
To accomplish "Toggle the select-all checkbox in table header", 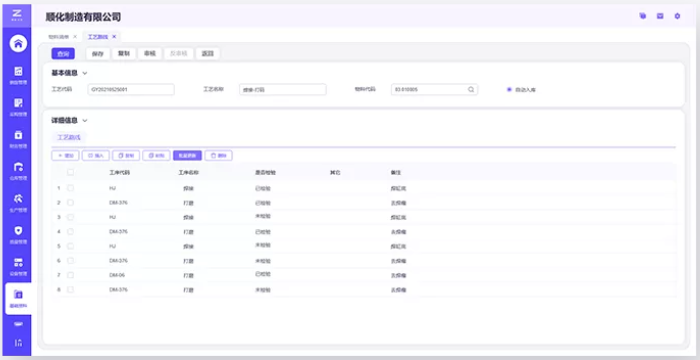I will [x=71, y=172].
